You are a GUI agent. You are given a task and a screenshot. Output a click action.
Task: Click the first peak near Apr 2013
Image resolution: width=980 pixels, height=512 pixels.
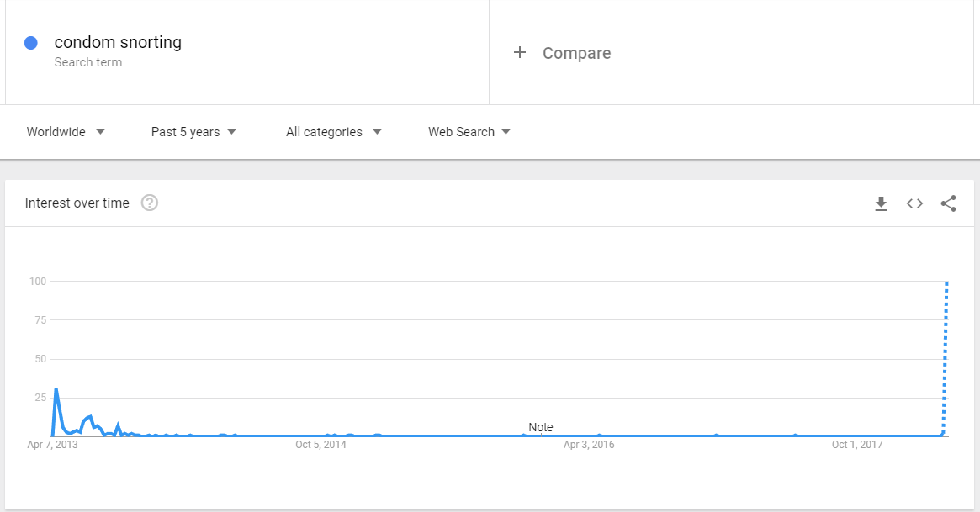[56, 391]
